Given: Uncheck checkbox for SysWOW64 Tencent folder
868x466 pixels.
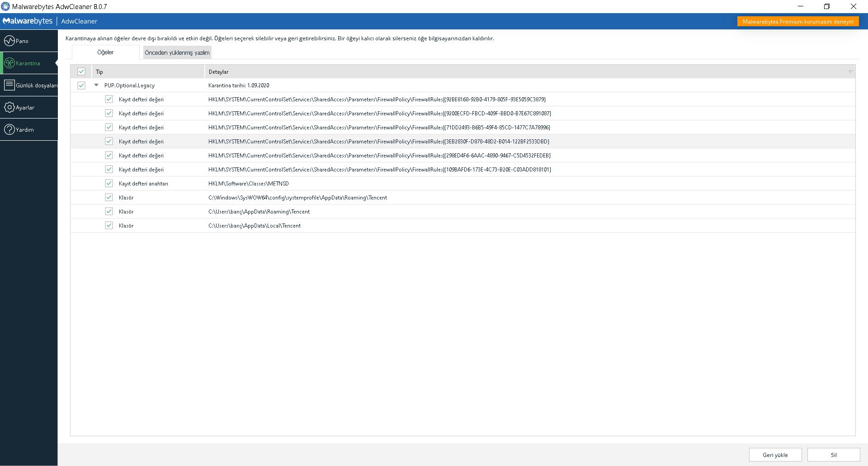Looking at the screenshot, I should click(109, 197).
